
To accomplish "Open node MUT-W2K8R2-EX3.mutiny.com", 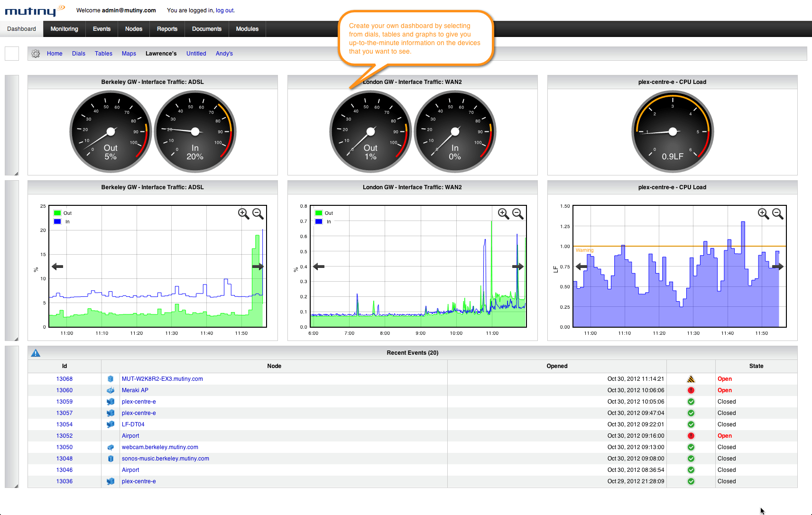I will [x=162, y=379].
